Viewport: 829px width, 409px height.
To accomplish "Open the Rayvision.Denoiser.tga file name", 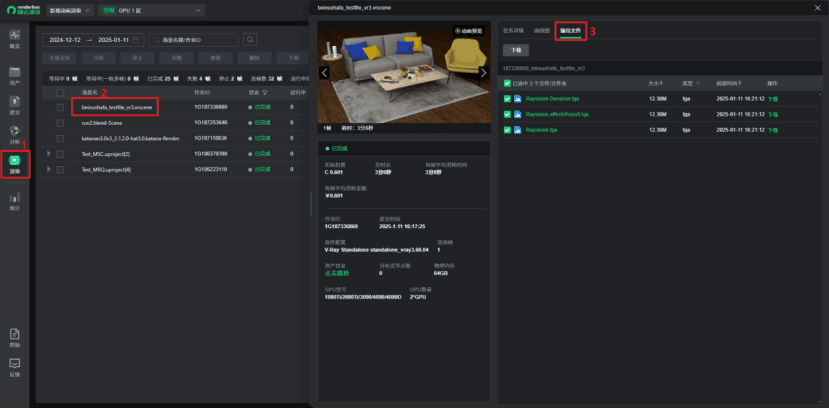I will pos(553,99).
